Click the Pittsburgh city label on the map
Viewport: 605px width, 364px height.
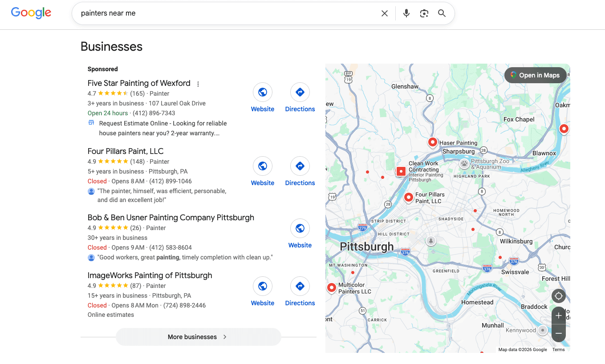367,247
